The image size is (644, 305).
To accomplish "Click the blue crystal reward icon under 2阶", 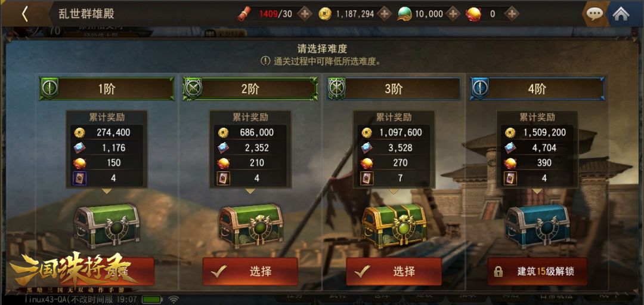I will (224, 147).
